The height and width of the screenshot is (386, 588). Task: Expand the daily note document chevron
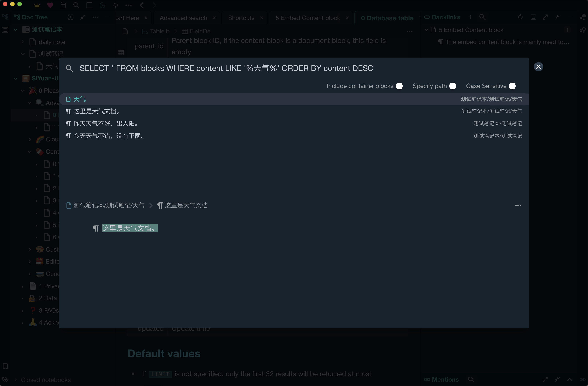coord(23,42)
